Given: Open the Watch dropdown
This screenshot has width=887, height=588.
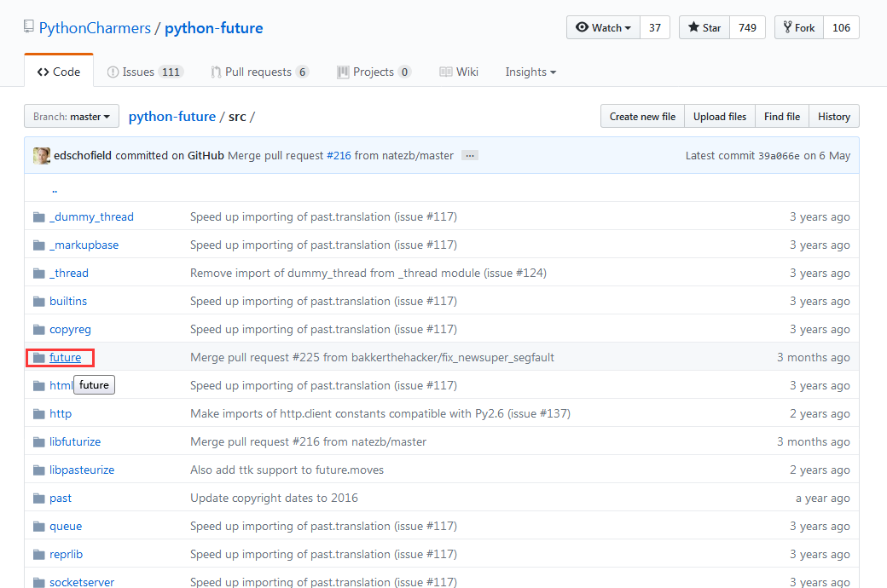Looking at the screenshot, I should coord(603,28).
